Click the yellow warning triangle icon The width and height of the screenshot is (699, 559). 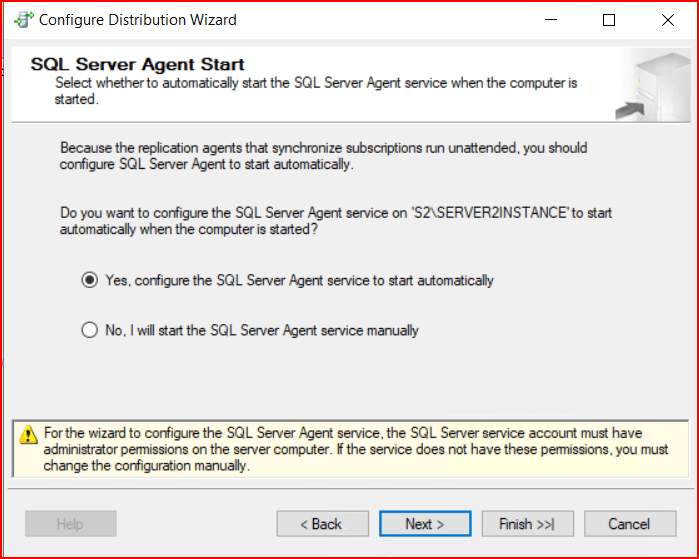tap(26, 435)
